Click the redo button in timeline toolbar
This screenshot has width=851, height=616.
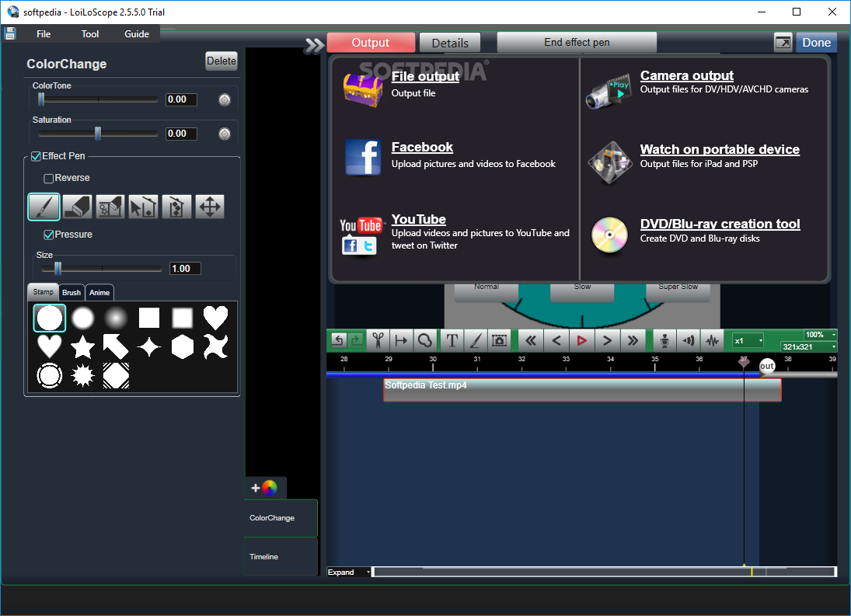pos(356,340)
